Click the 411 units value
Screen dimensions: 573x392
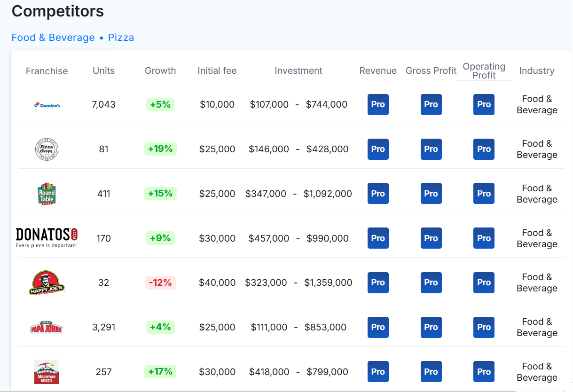point(104,194)
